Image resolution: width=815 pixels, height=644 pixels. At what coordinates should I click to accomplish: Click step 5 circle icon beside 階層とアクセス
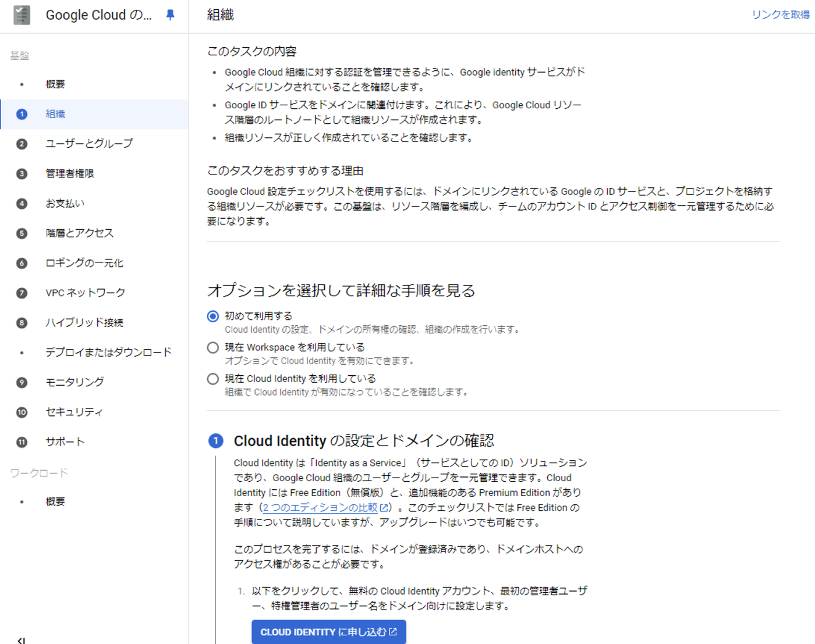[x=22, y=233]
